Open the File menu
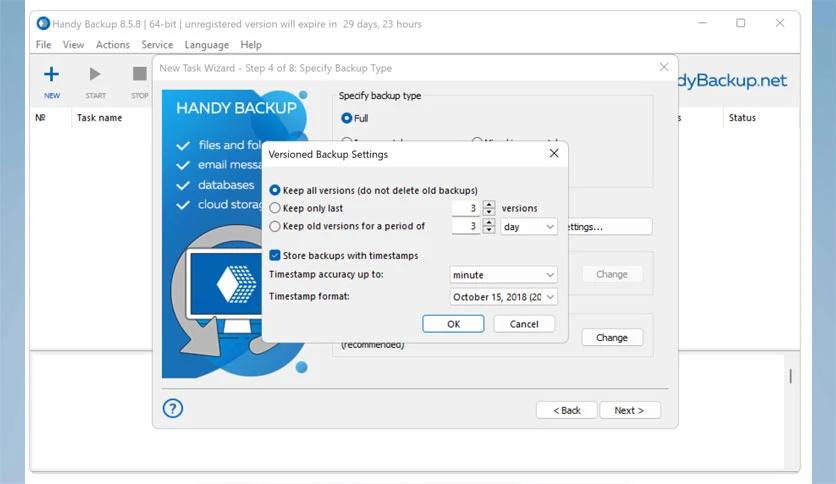 tap(43, 45)
